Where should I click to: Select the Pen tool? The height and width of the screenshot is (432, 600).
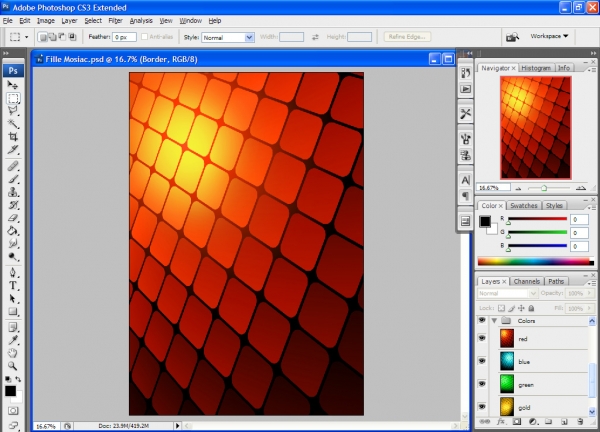pyautogui.click(x=13, y=272)
